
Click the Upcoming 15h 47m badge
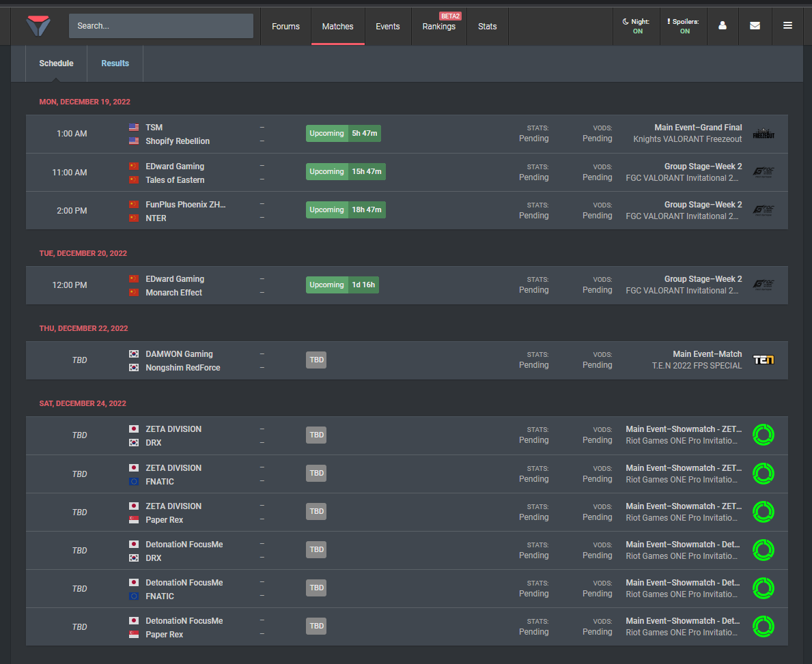coord(346,172)
